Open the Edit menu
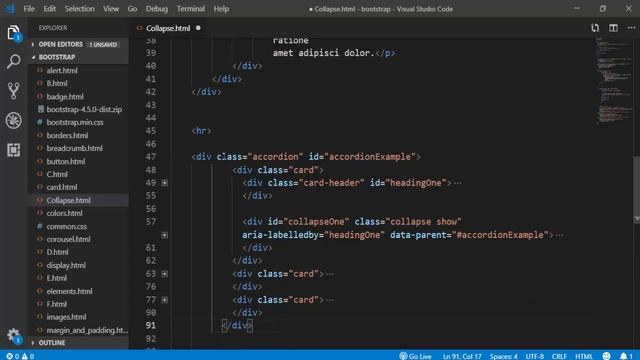 click(49, 9)
